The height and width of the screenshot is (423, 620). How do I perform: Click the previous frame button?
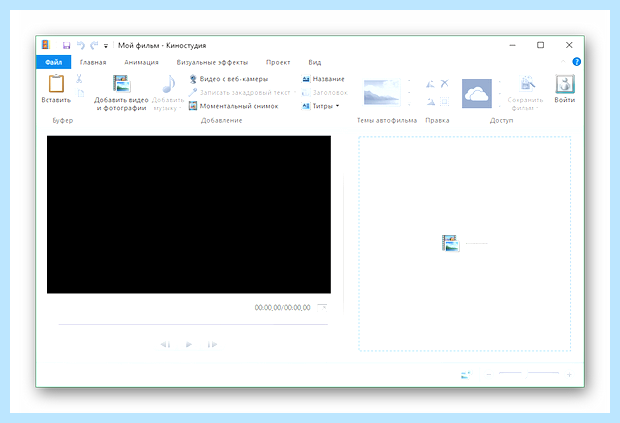[166, 344]
